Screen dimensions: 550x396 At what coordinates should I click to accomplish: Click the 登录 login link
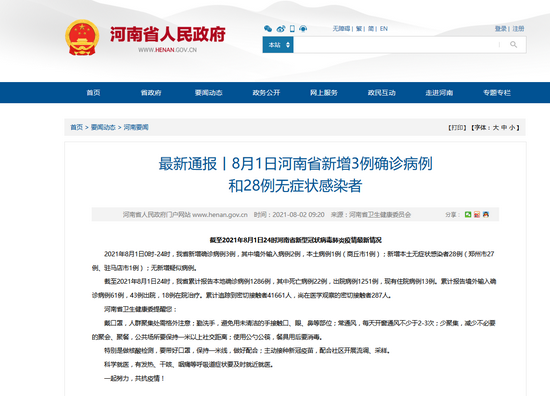[501, 29]
